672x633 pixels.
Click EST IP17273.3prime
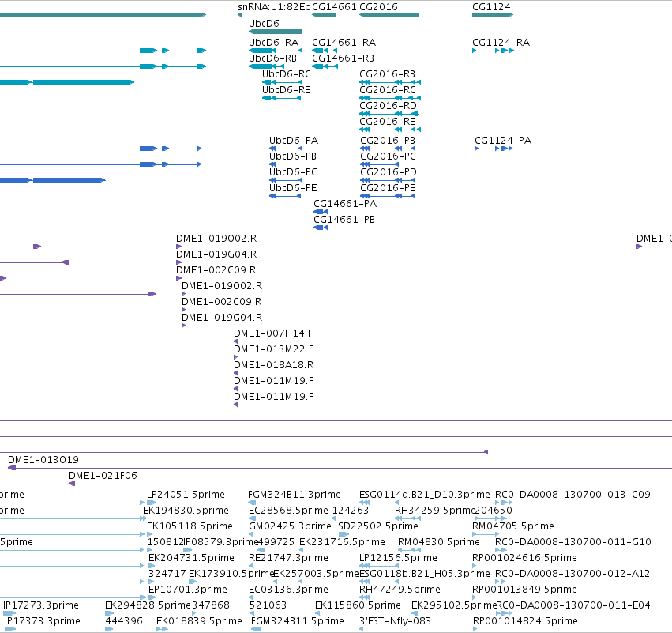(x=9, y=614)
